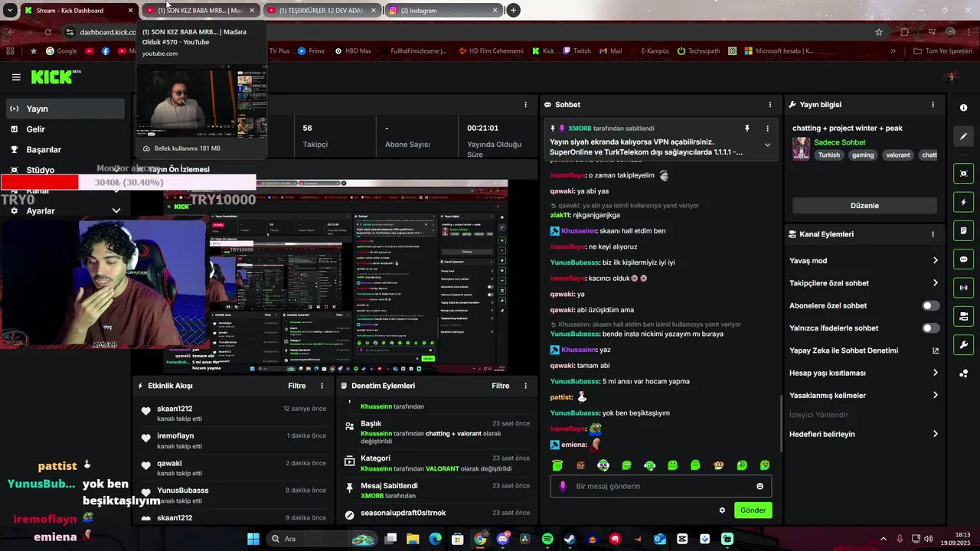Open the Kick hamburger menu

click(x=16, y=77)
